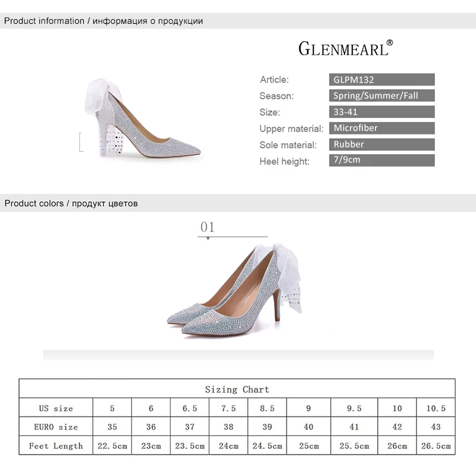476x476 pixels.
Task: Click feet length cell 23cm
Action: click(151, 446)
